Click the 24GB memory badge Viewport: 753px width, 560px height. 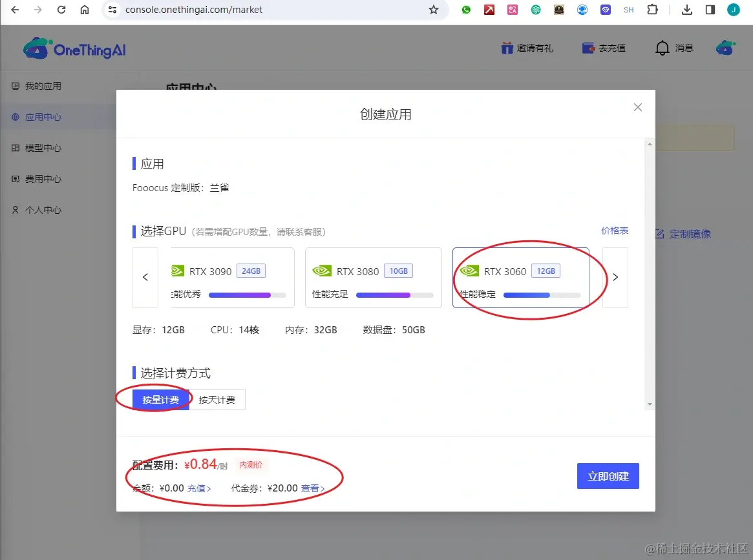pos(251,271)
